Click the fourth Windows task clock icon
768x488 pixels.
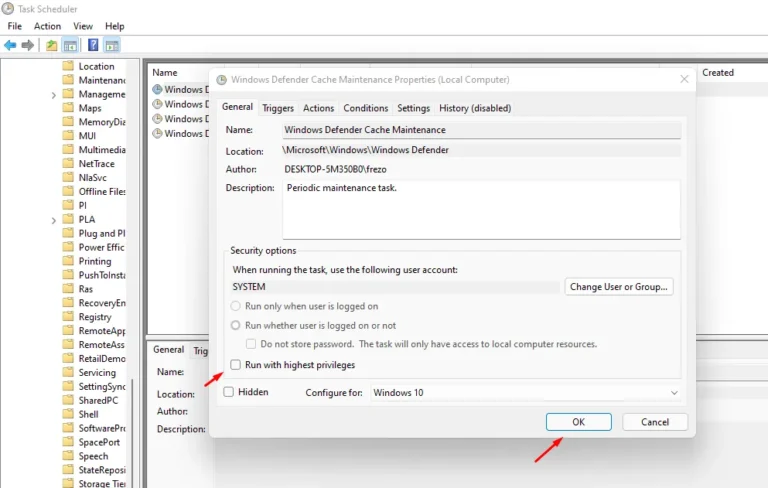pyautogui.click(x=157, y=133)
